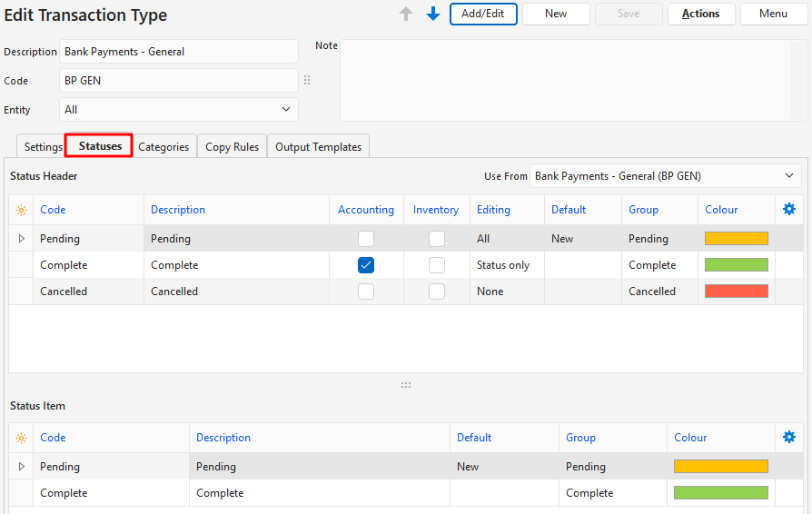Click the sun icon in Status Item grid

click(x=21, y=438)
